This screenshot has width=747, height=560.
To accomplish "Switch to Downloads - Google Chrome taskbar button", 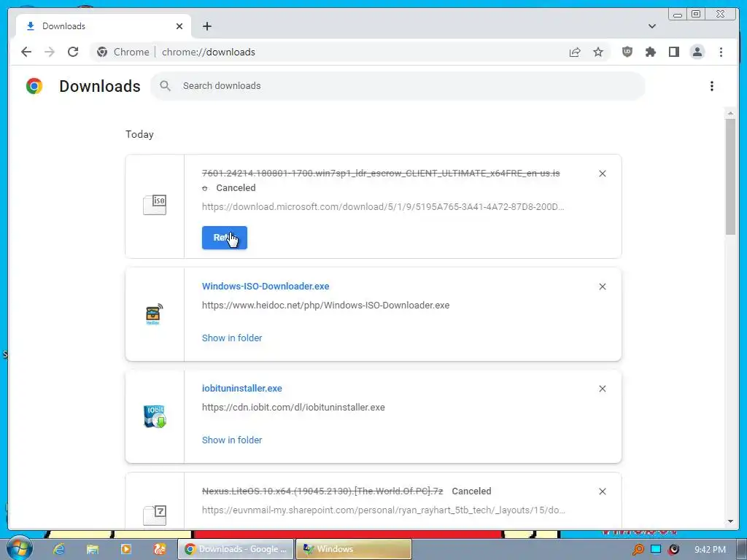I will [x=236, y=549].
